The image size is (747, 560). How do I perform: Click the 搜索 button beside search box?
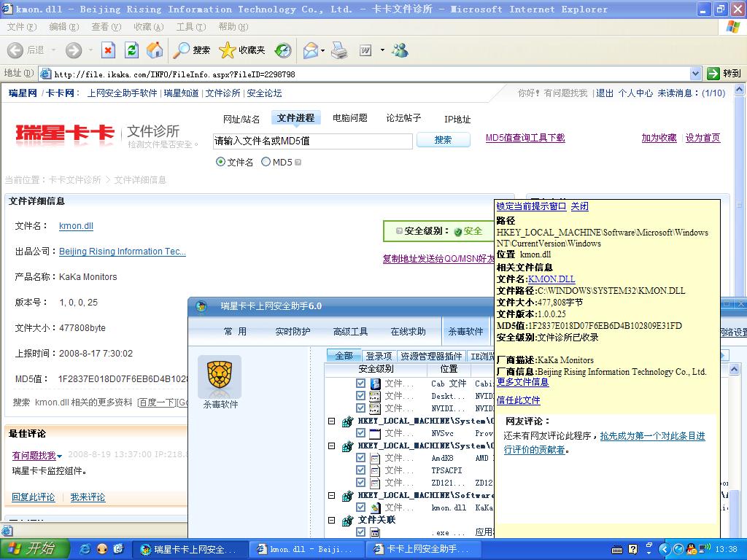coord(443,140)
